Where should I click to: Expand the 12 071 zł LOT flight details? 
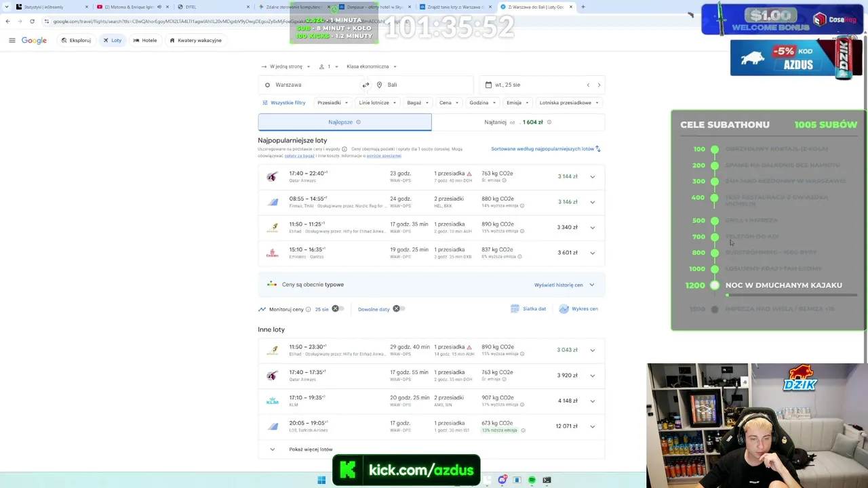tap(592, 426)
